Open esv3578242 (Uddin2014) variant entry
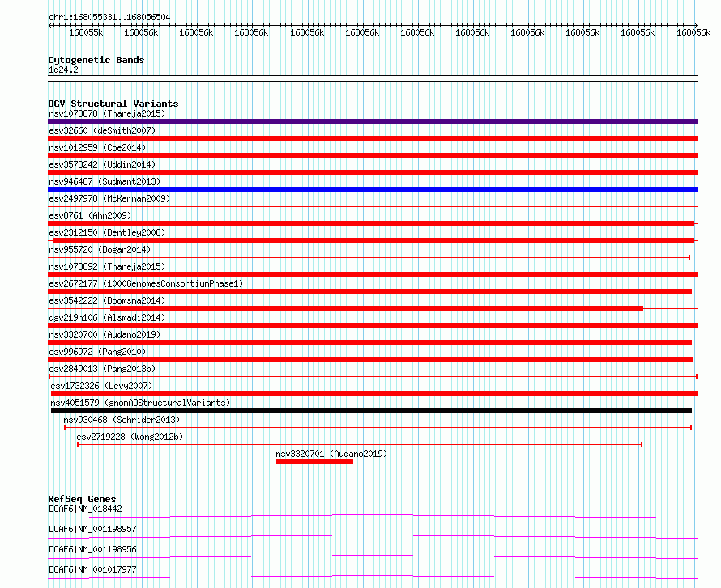Viewport: 721px width, 588px height. (x=102, y=164)
